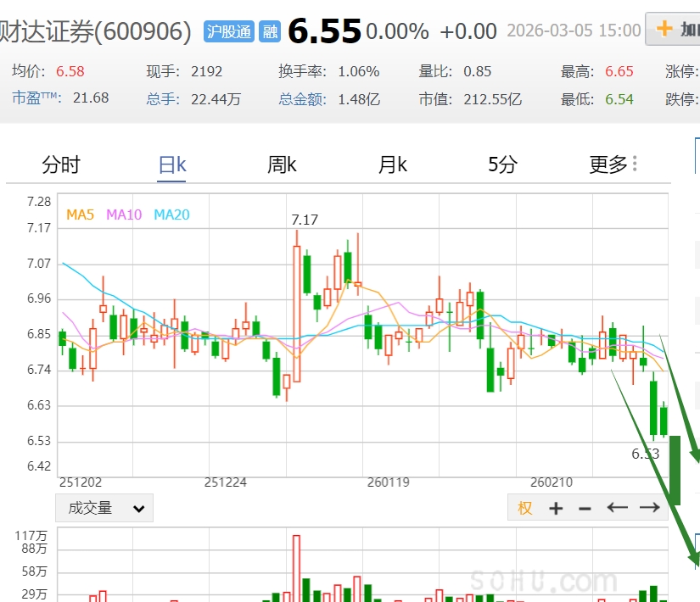Click the 251202 date label on axis

pos(81,482)
